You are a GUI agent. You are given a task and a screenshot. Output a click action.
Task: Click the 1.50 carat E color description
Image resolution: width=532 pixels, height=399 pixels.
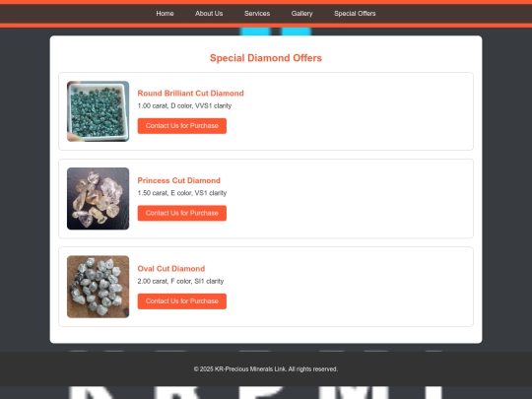182,193
